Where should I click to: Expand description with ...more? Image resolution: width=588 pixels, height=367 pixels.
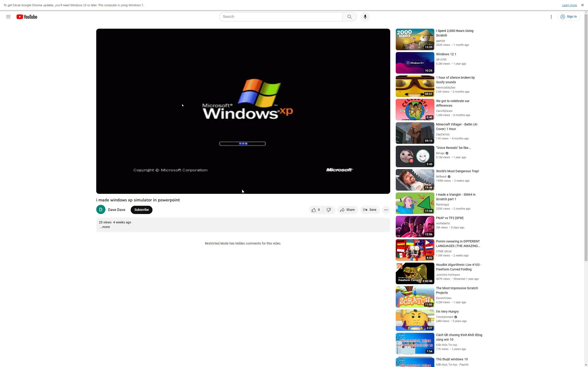click(105, 227)
